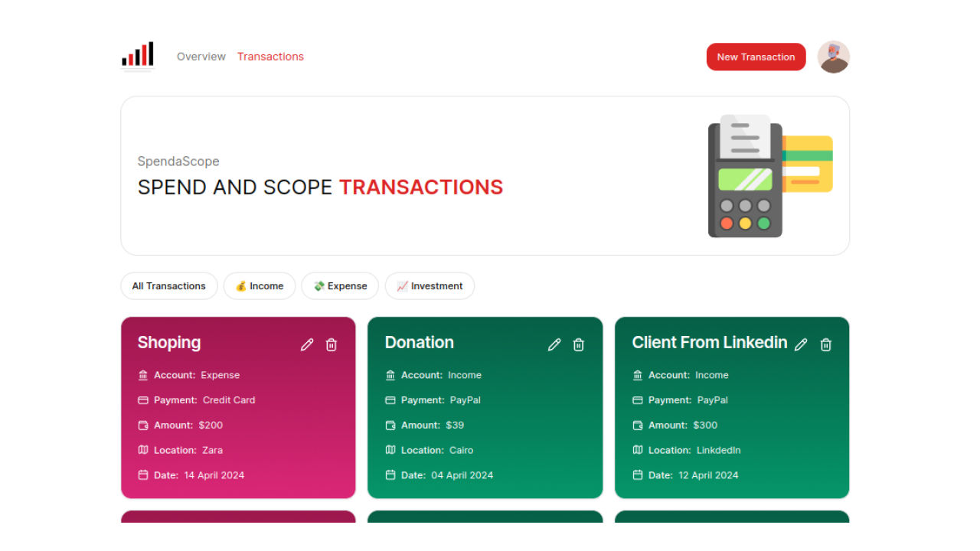Toggle the Investment filter chip
The image size is (980, 551).
(430, 285)
